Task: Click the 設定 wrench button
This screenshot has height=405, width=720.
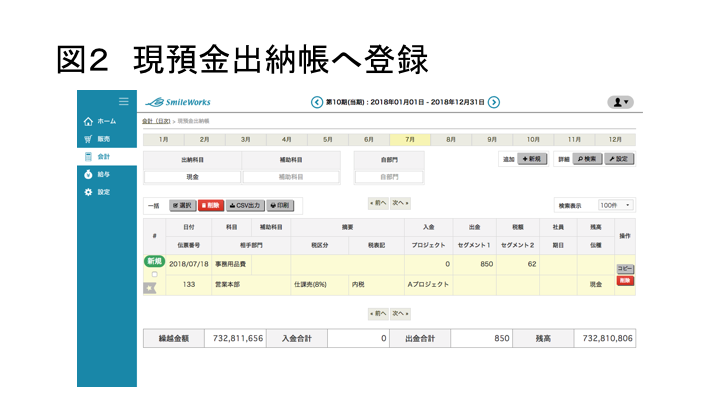Action: pyautogui.click(x=619, y=159)
